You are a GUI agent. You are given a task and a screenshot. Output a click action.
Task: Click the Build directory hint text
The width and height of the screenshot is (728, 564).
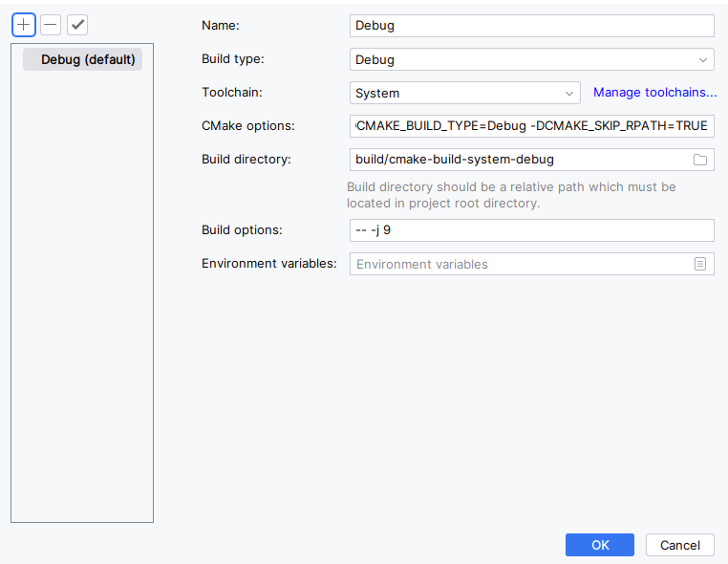(x=511, y=195)
